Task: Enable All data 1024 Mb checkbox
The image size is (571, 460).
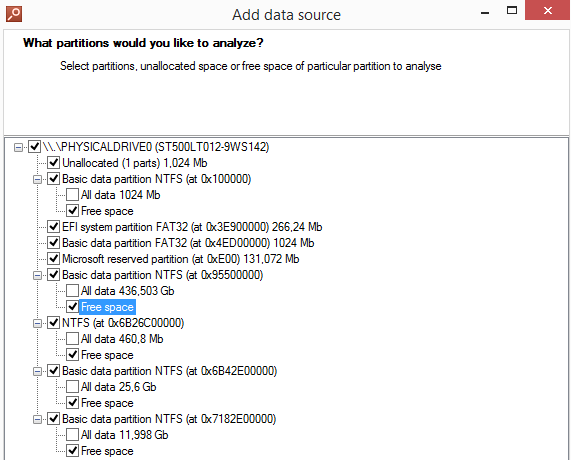Action: click(x=72, y=195)
